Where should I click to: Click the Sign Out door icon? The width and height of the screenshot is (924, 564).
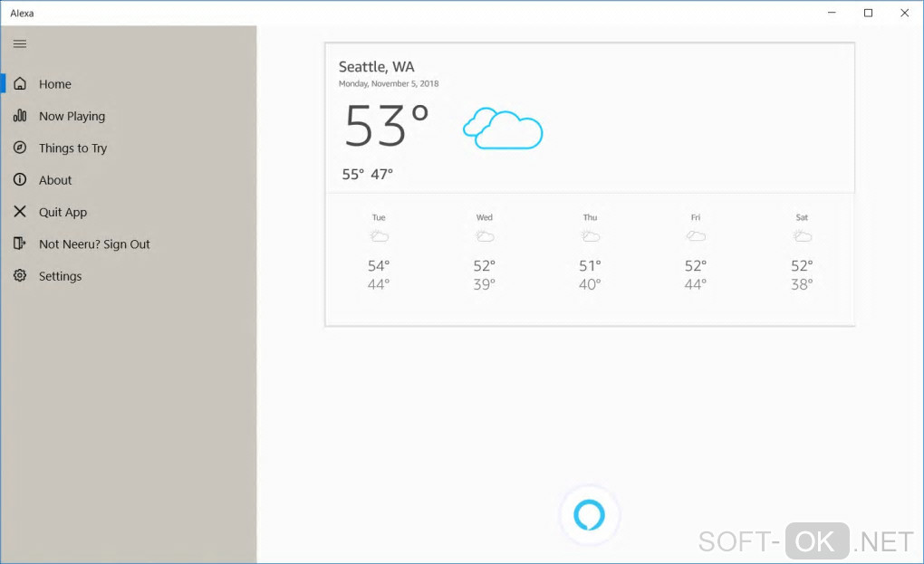pos(20,244)
